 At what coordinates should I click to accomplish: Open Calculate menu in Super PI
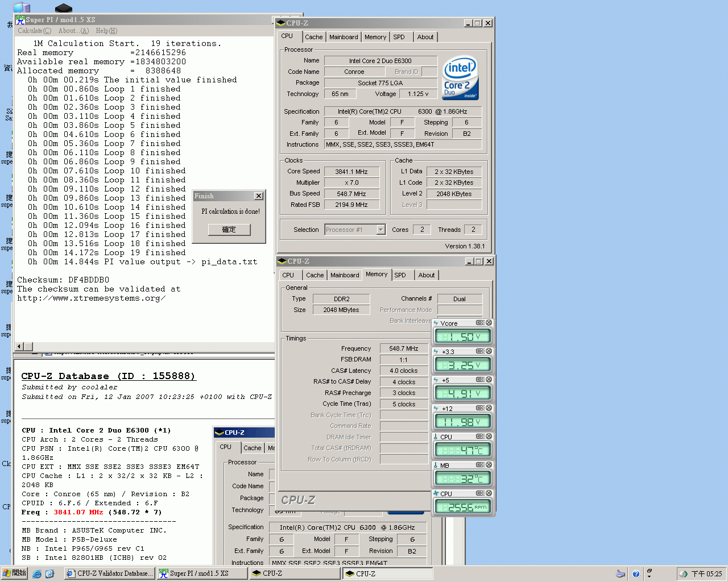tap(34, 31)
